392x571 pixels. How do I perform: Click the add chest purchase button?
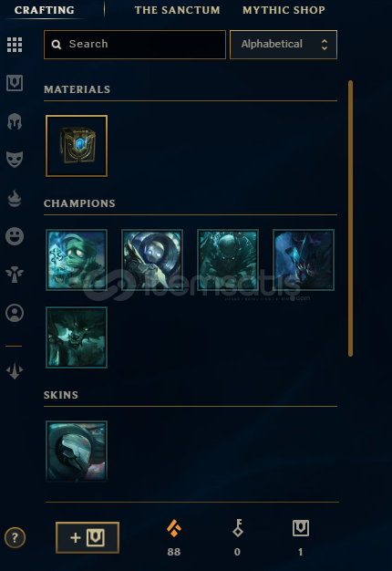(88, 537)
